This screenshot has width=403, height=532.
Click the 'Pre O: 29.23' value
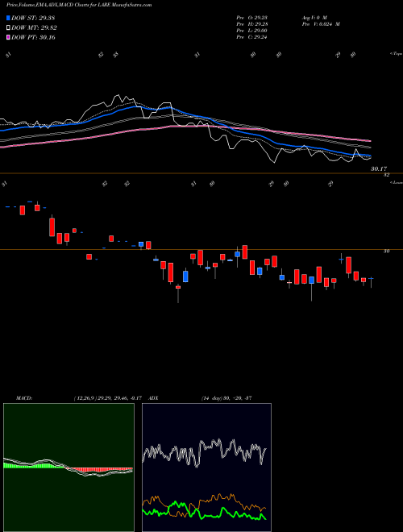tap(251, 18)
